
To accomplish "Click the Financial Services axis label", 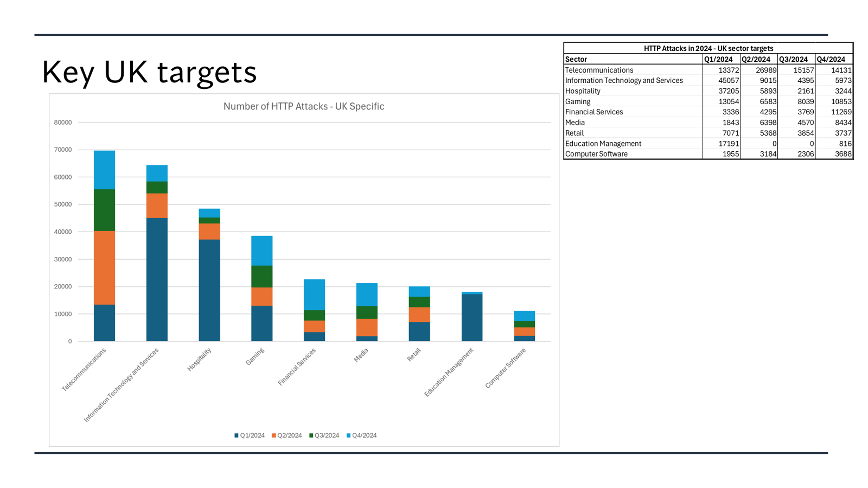I will tap(297, 367).
